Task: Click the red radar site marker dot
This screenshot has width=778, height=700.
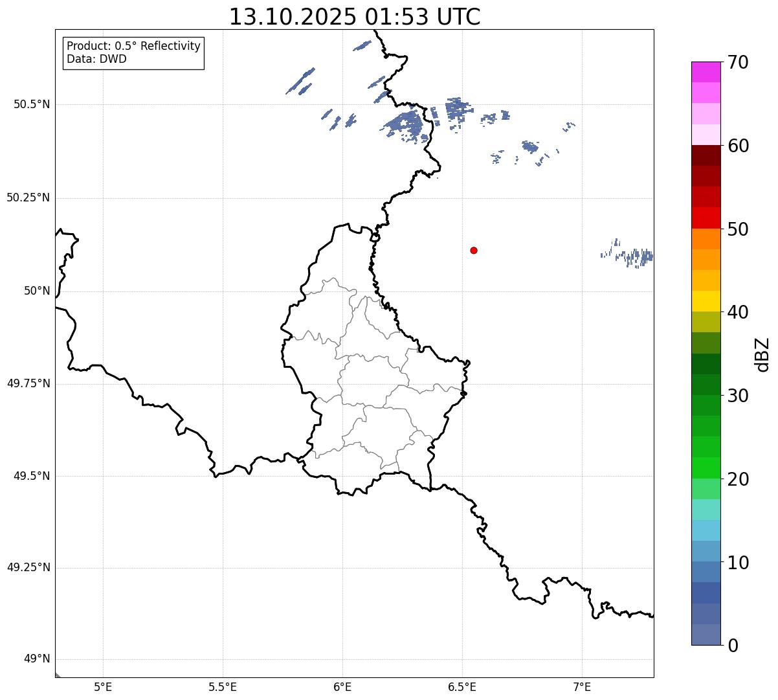Action: point(474,250)
